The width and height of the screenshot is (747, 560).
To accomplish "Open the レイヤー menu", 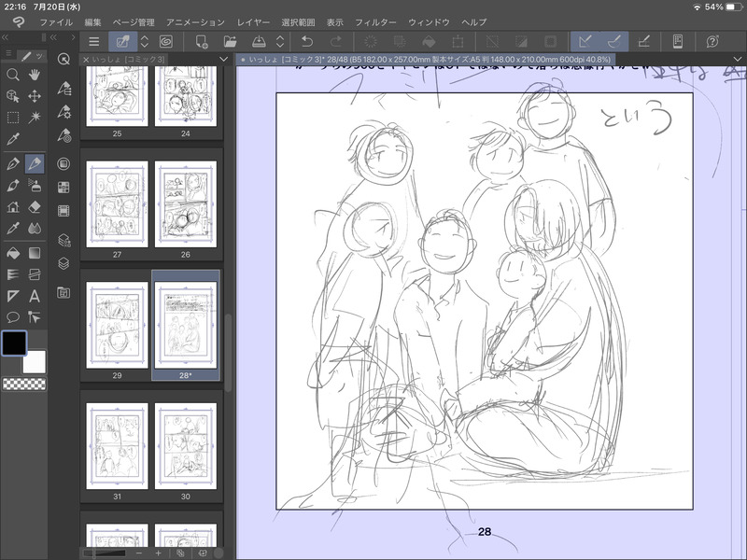I will click(253, 21).
